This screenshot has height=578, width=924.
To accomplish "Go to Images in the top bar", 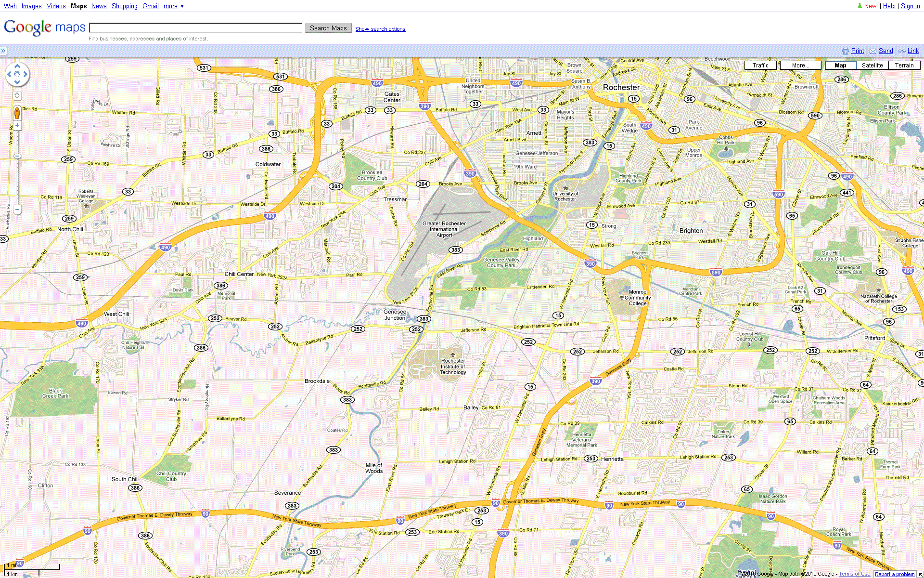I will tap(31, 6).
